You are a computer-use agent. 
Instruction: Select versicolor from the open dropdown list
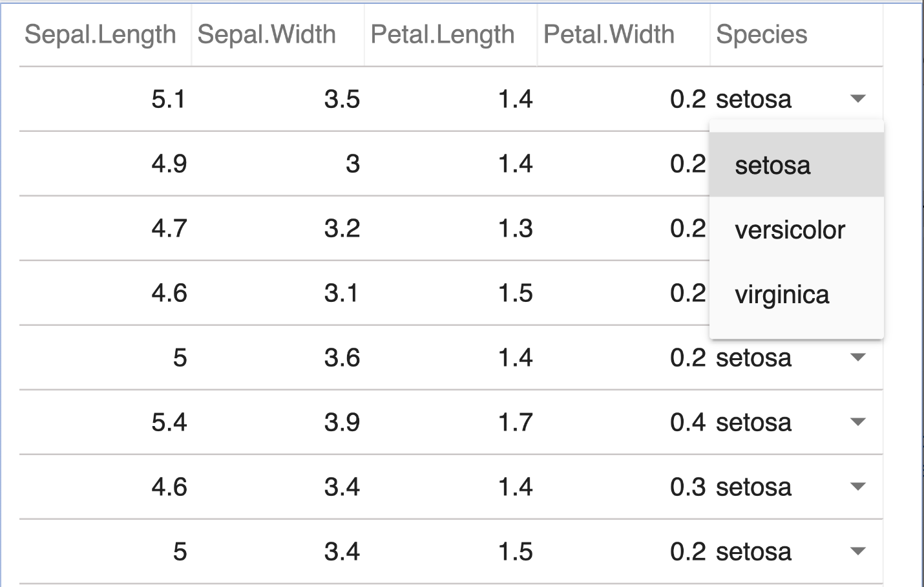coord(790,230)
